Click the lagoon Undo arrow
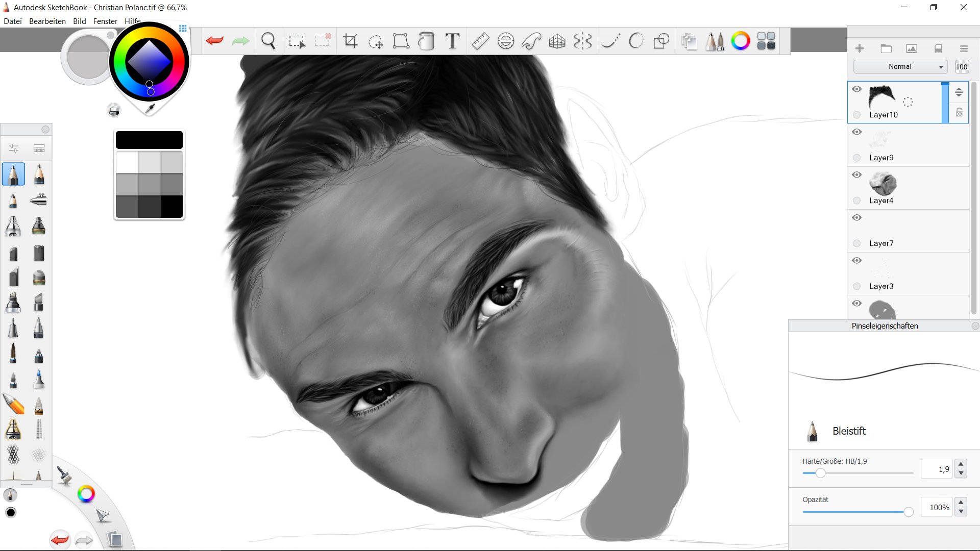Screen dimensions: 980x551 coord(60,540)
